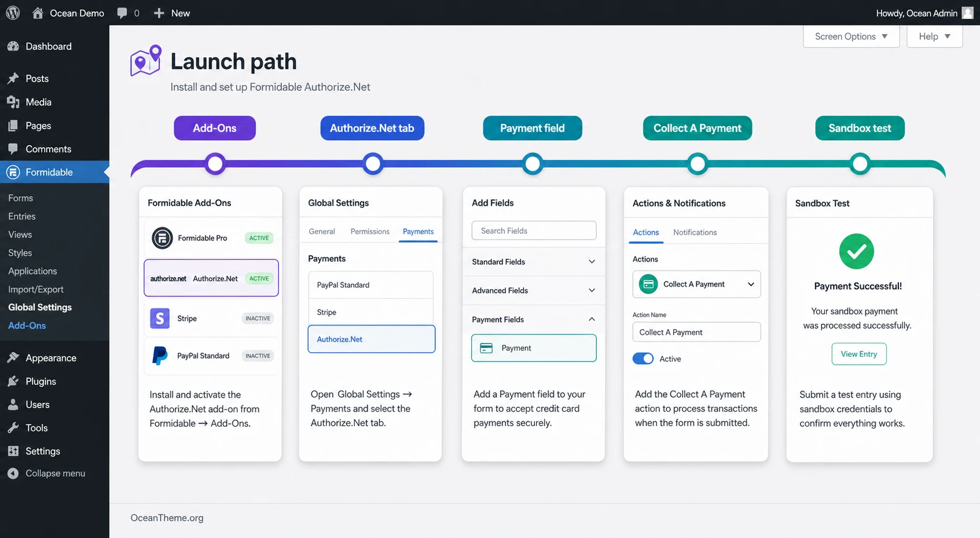Click the Ocean Demo home icon
The height and width of the screenshot is (538, 980).
pyautogui.click(x=38, y=13)
